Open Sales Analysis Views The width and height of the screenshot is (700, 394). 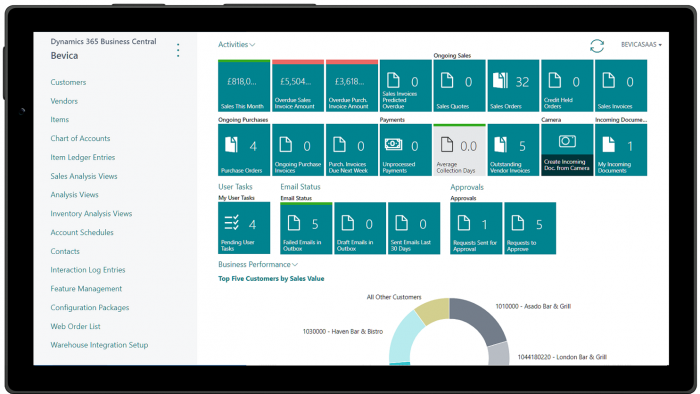84,176
